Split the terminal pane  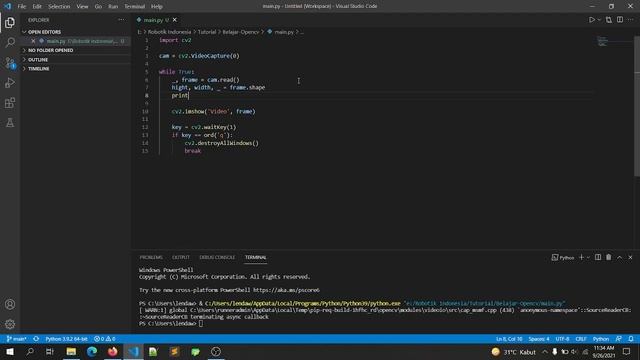[x=598, y=257]
